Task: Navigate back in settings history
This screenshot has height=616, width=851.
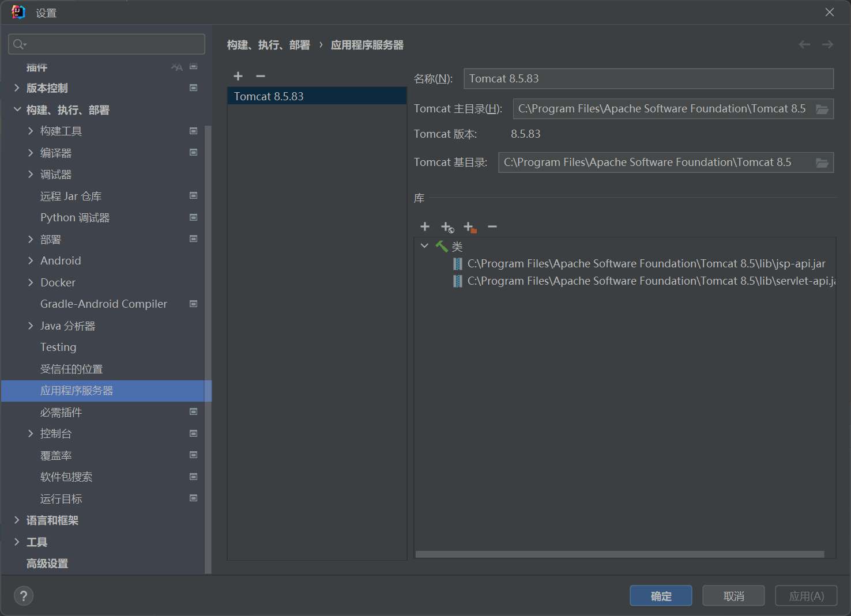Action: tap(804, 44)
